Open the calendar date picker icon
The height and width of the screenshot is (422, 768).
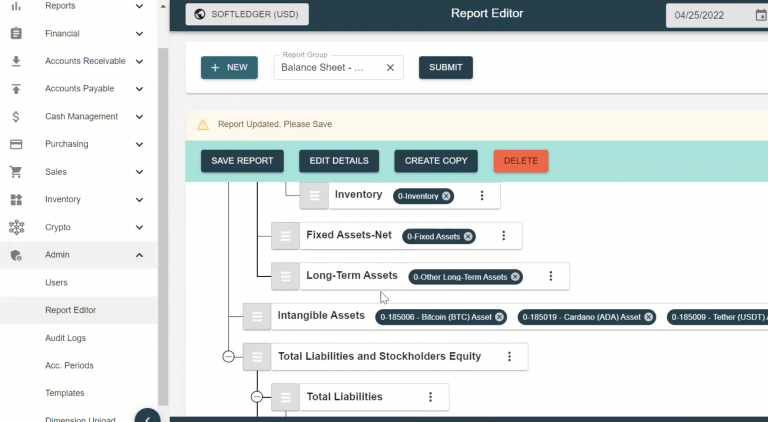point(762,15)
